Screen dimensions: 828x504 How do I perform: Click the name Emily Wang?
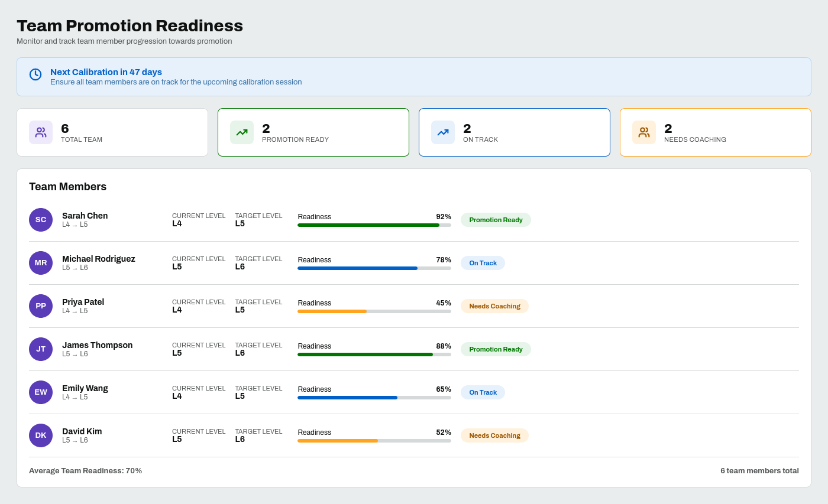tap(85, 388)
